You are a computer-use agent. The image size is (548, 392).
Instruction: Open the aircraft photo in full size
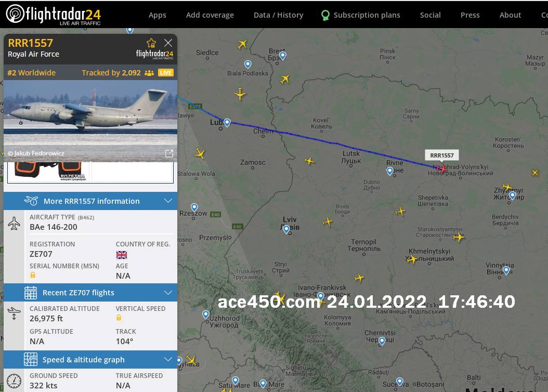tap(169, 153)
